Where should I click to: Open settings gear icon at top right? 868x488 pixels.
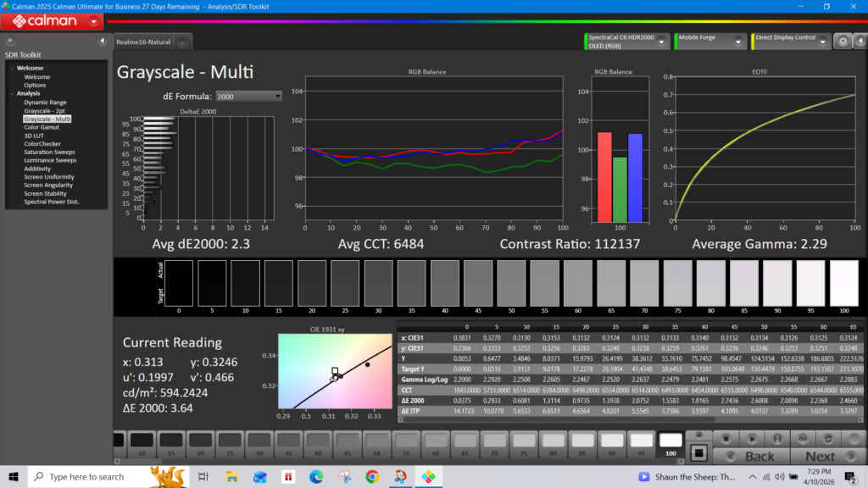click(842, 41)
